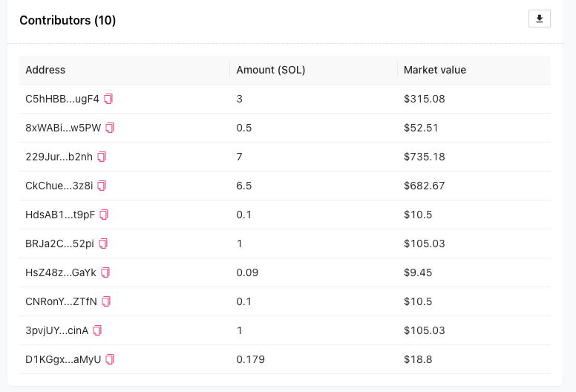Copy address 229Jur...b2nh
Image resolution: width=576 pixels, height=392 pixels.
(102, 157)
